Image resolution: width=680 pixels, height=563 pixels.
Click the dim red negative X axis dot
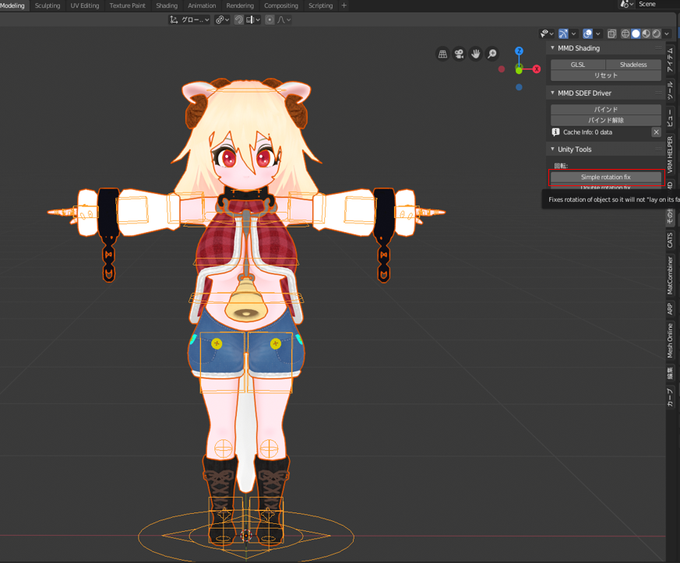pyautogui.click(x=501, y=69)
